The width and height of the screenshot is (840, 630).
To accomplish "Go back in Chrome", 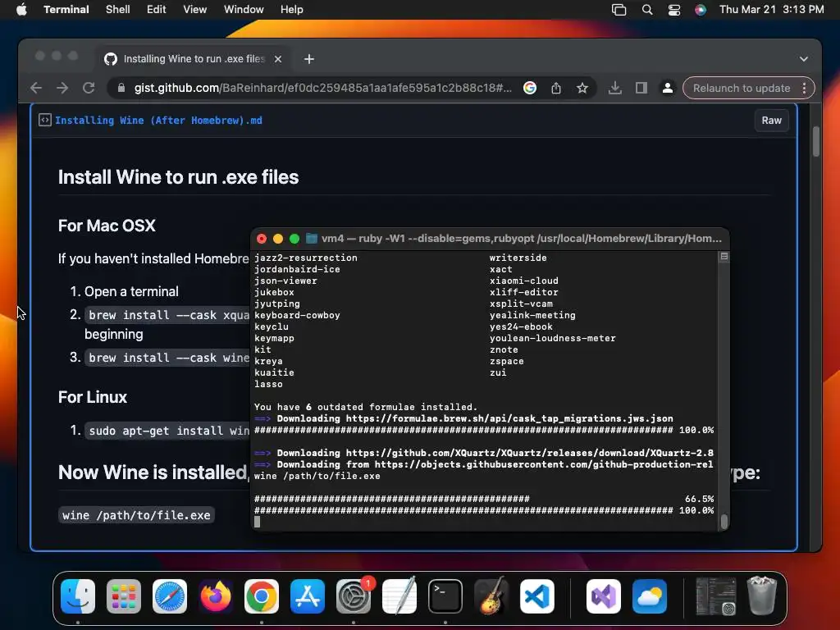I will pos(36,88).
